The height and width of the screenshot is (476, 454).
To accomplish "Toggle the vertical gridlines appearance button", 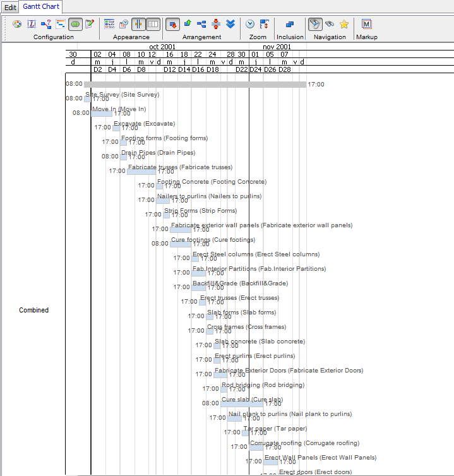I will coord(138,24).
